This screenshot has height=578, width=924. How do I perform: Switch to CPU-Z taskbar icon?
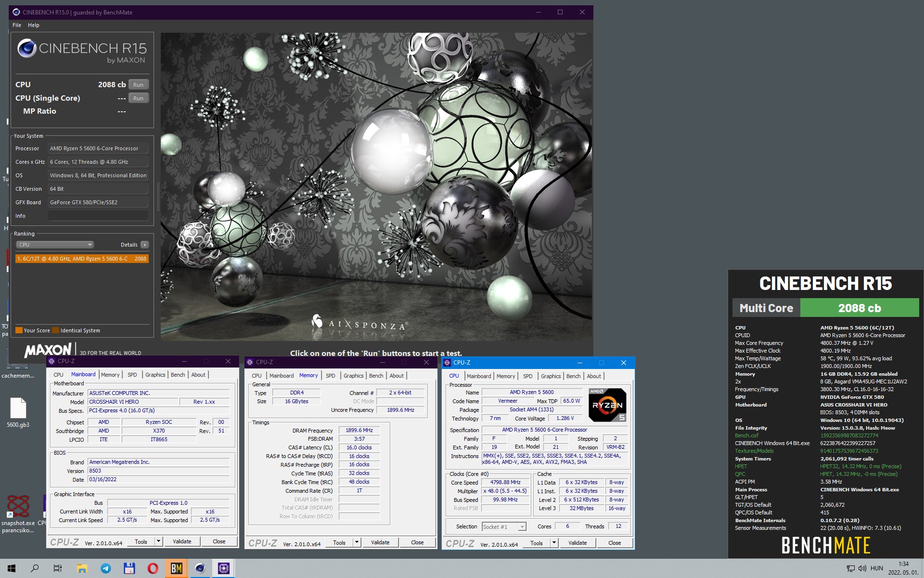tap(223, 568)
